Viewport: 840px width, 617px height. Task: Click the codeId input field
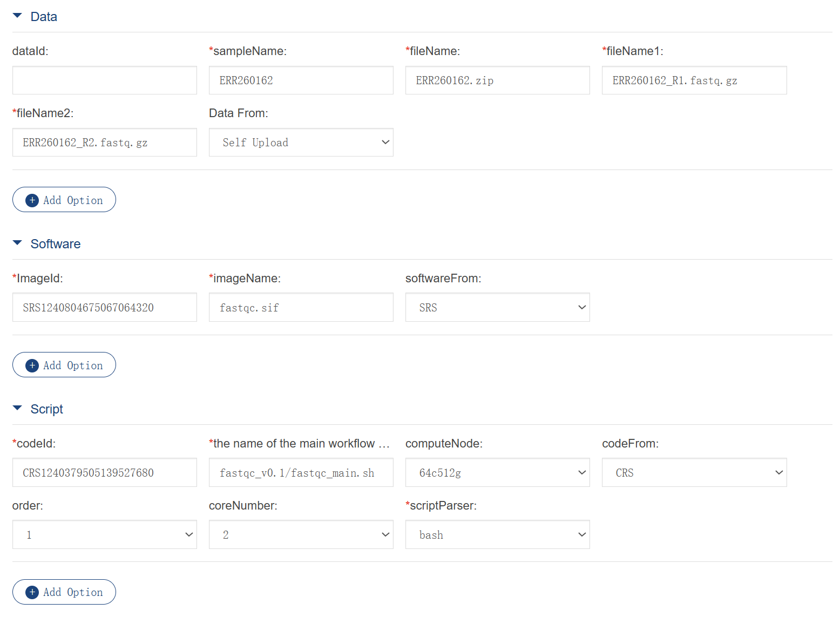click(105, 473)
